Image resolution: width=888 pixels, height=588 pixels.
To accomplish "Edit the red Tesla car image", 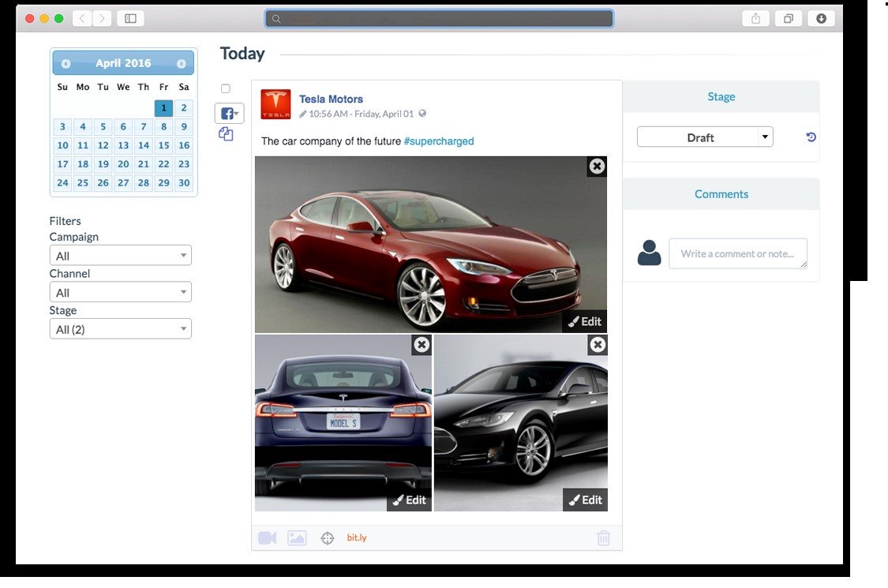I will click(x=584, y=321).
